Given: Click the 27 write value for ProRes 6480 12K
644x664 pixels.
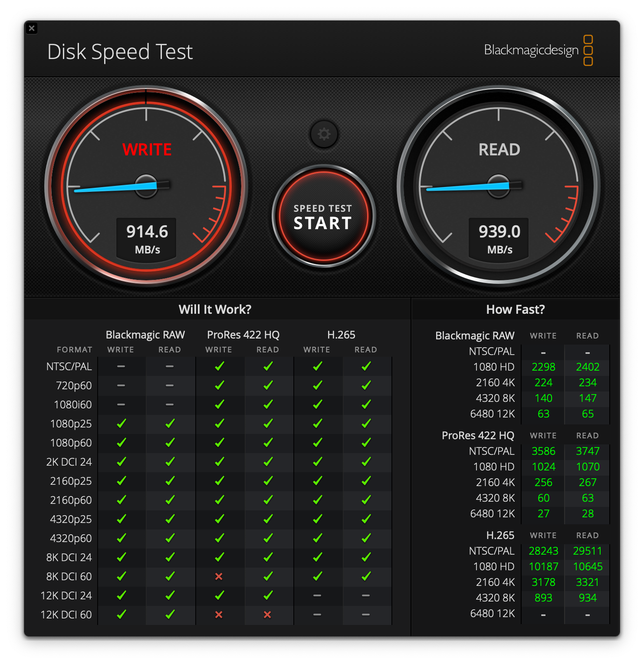Looking at the screenshot, I should (543, 514).
